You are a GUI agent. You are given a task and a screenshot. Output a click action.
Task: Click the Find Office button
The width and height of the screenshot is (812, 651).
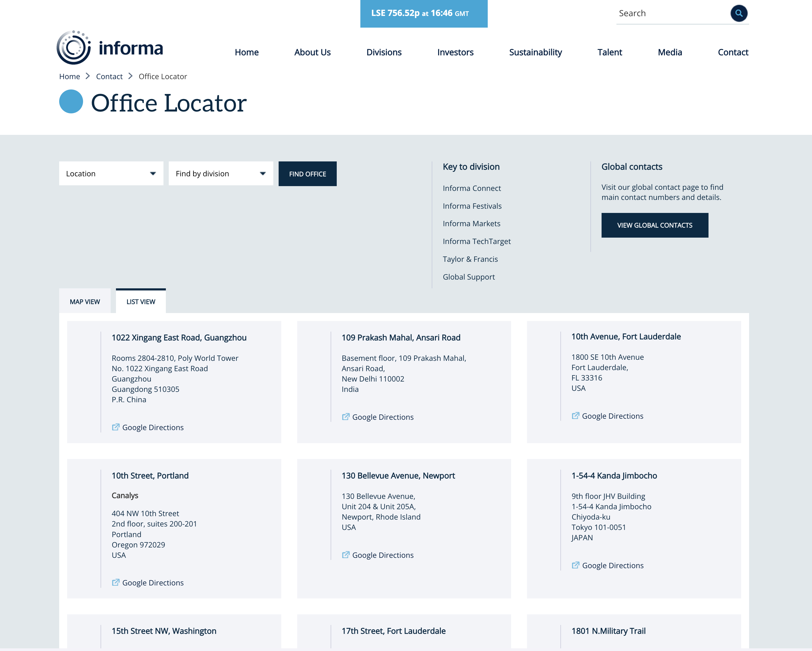tap(307, 174)
